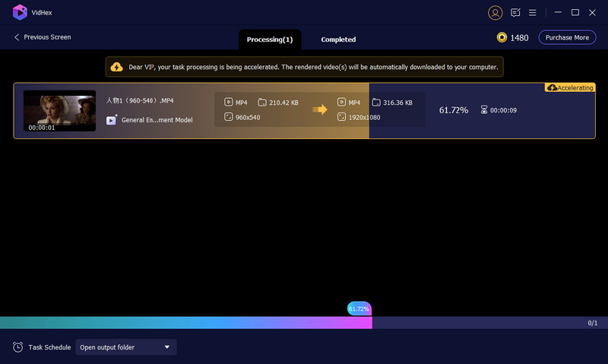Click the feedback message icon
This screenshot has width=608, height=364.
coord(515,13)
